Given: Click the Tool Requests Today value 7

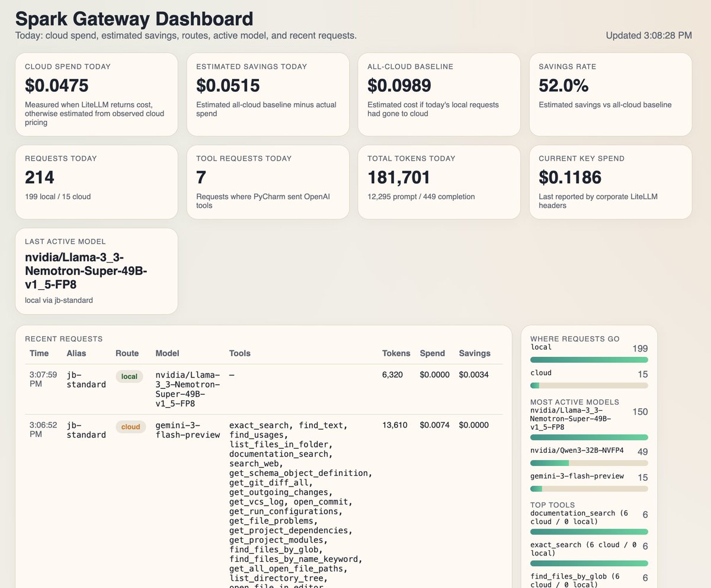Looking at the screenshot, I should coord(201,177).
